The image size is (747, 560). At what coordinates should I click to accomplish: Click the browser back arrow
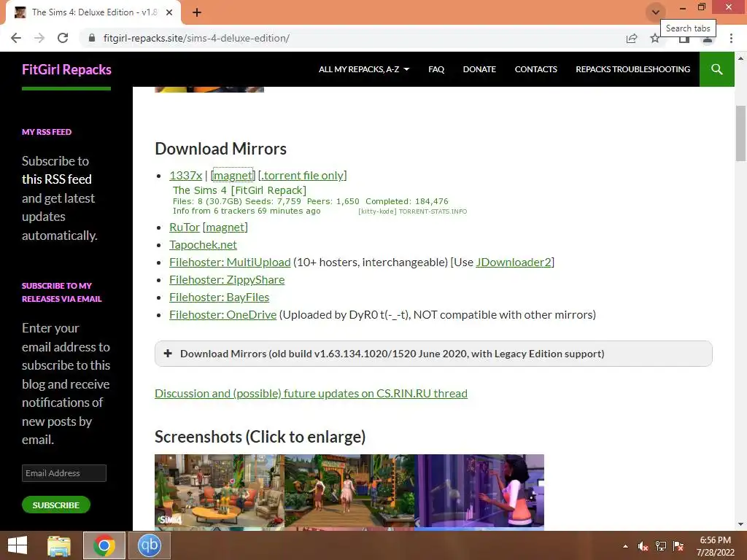click(x=16, y=38)
